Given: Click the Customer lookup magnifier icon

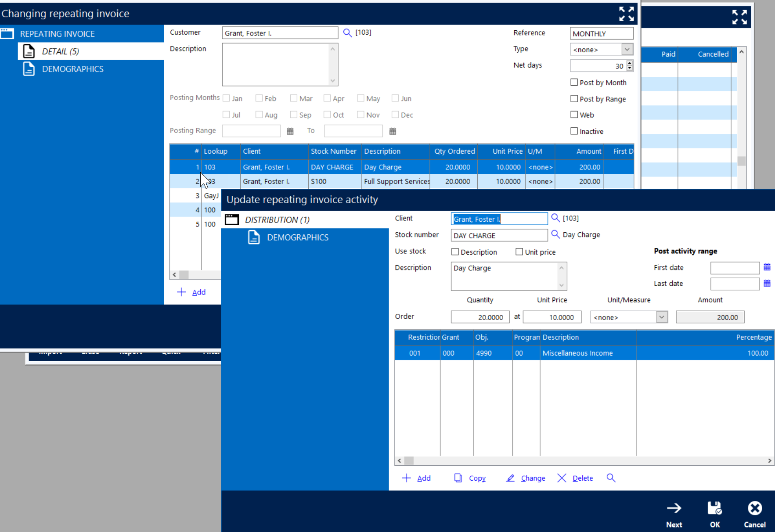Looking at the screenshot, I should point(347,33).
